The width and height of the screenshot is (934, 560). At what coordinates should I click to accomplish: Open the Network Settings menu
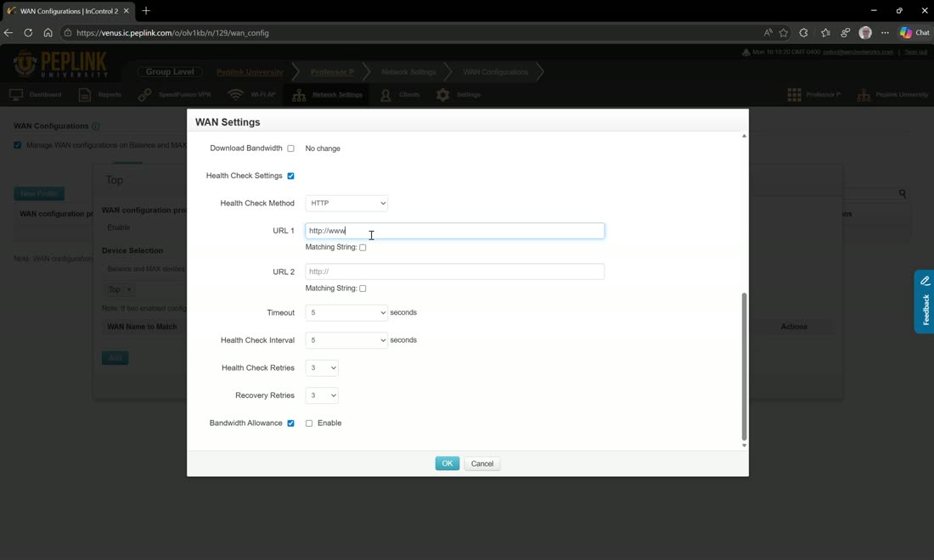[x=328, y=95]
